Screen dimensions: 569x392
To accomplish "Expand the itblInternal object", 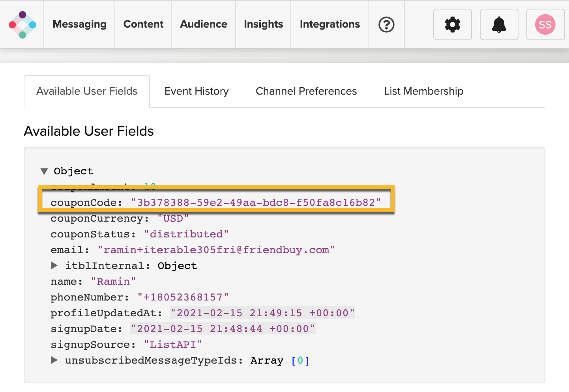I will click(54, 265).
